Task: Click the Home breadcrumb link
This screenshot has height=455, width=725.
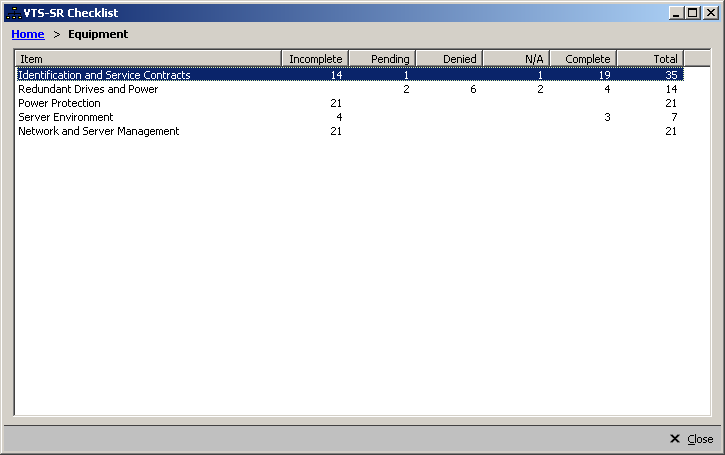Action: pos(27,34)
